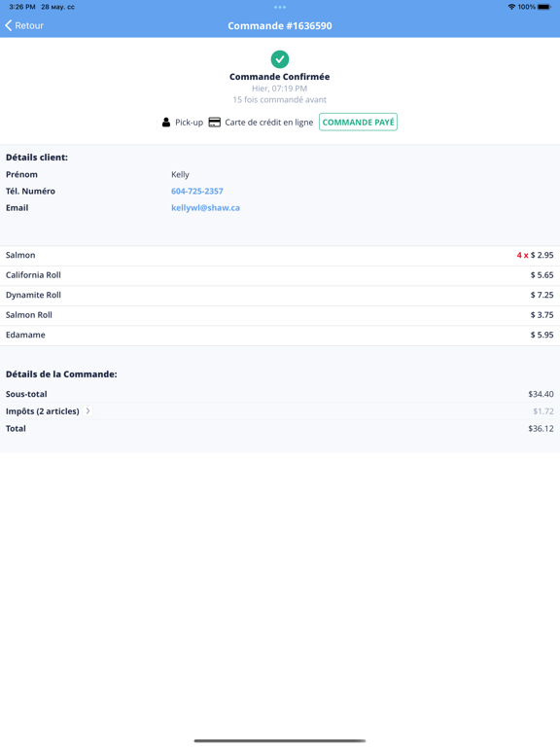Tap the home indicator bar

click(280, 741)
